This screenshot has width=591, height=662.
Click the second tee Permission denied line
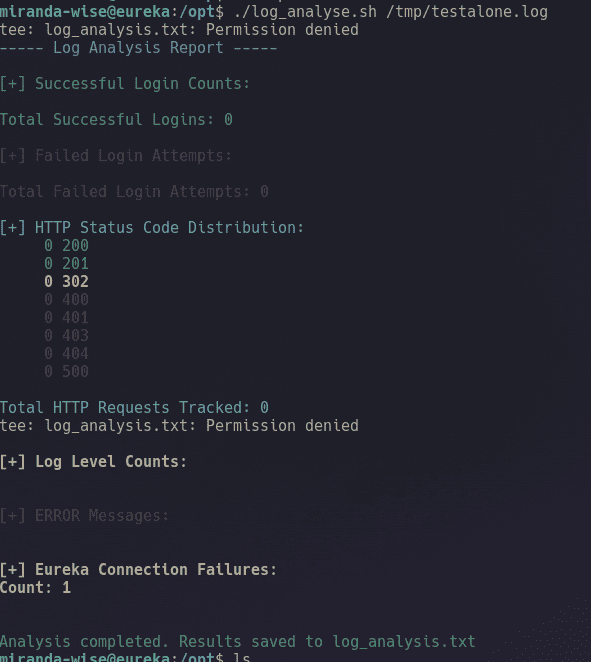[179, 426]
